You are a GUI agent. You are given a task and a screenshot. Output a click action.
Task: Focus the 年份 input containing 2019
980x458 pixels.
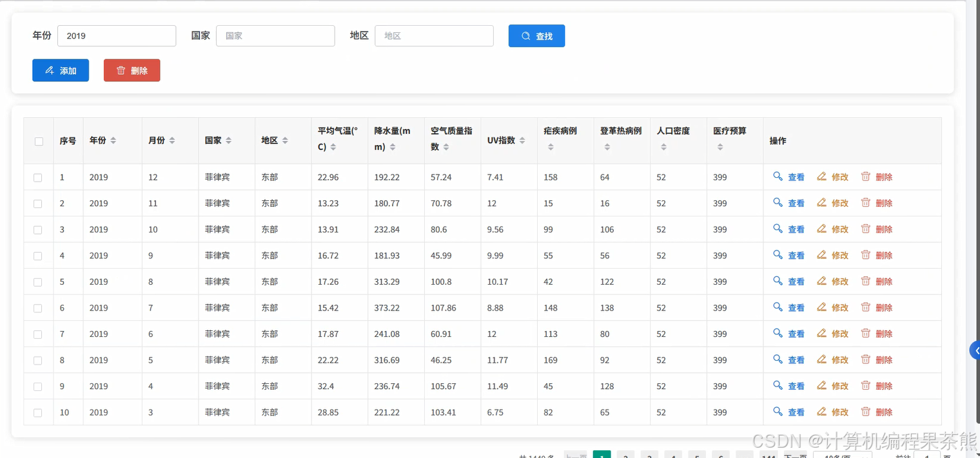pos(117,36)
